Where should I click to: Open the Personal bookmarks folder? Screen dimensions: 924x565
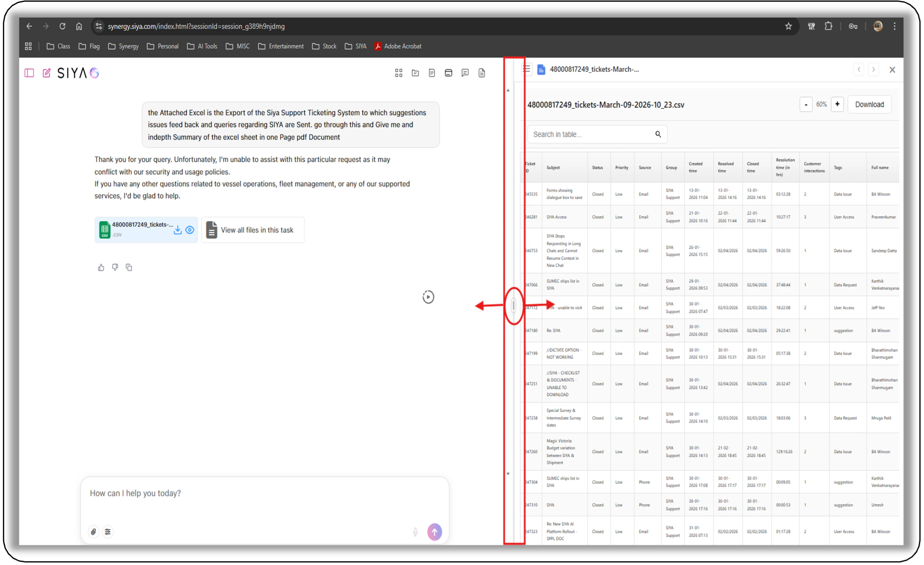click(x=163, y=46)
